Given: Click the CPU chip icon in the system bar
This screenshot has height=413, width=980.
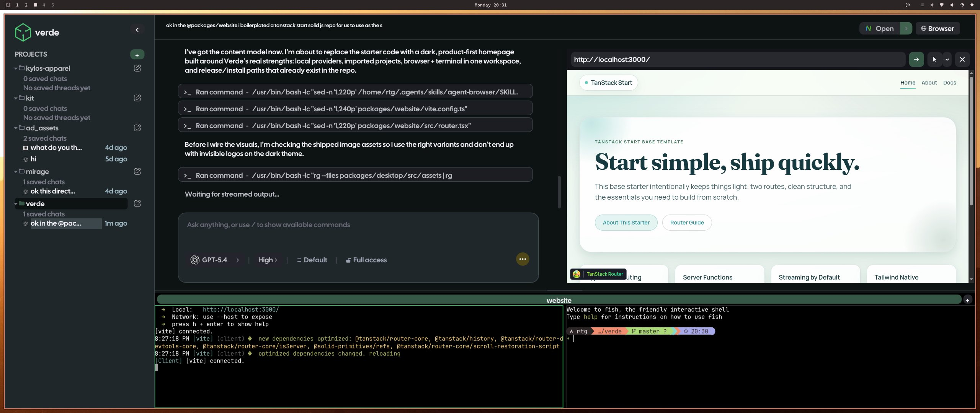Looking at the screenshot, I should tap(962, 5).
